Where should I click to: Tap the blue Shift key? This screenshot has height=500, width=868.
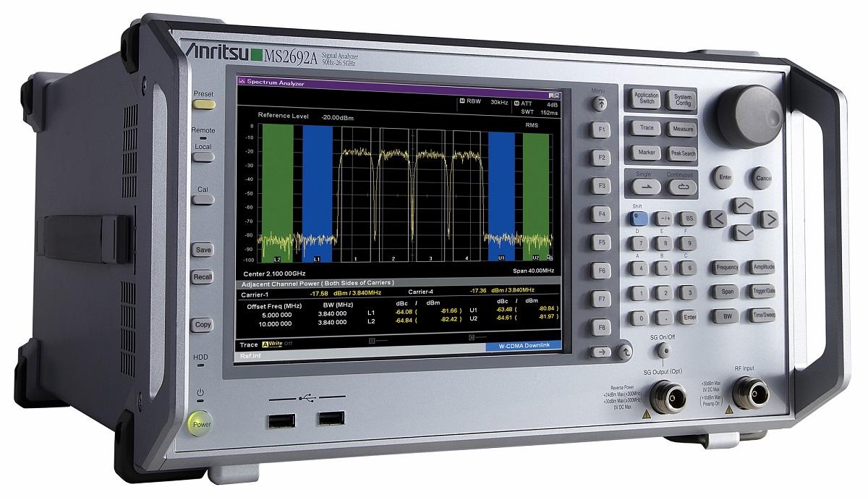(x=639, y=217)
